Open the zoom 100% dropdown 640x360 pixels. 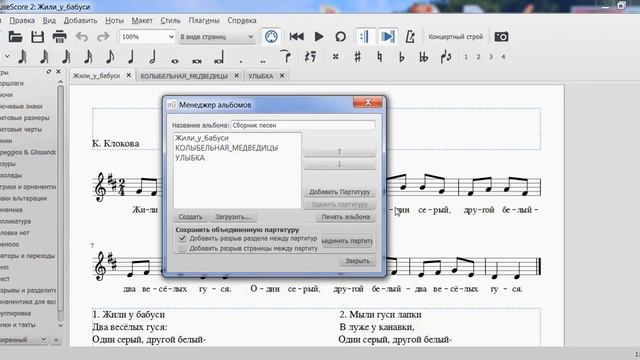pyautogui.click(x=147, y=37)
